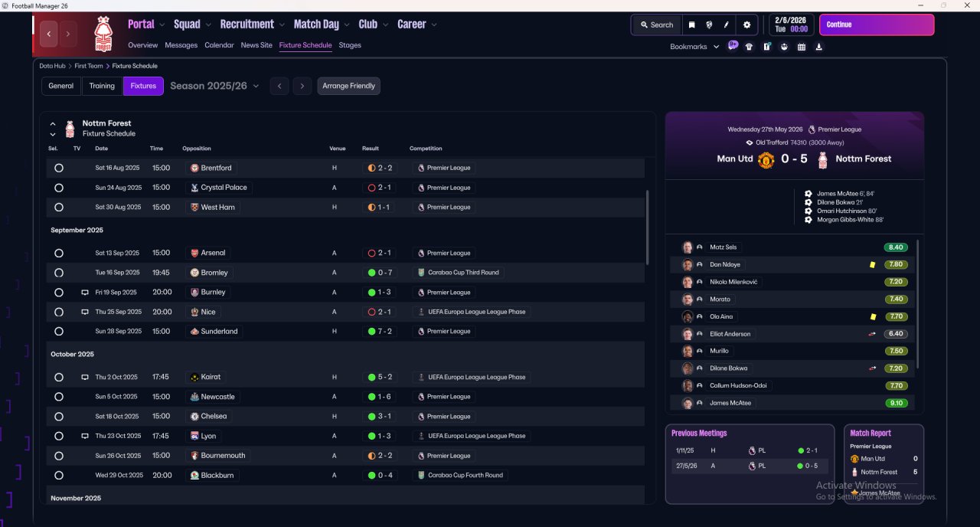
Task: Click the Arsenal club badge
Action: (194, 253)
